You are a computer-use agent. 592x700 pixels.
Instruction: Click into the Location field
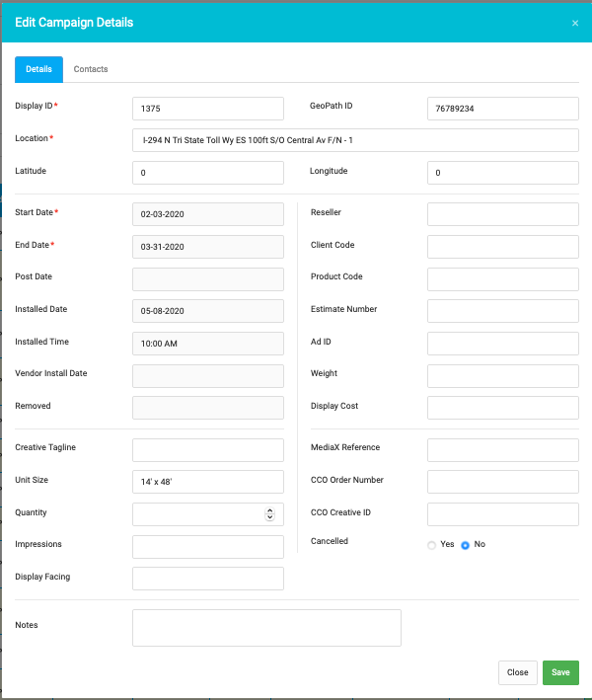(x=355, y=140)
